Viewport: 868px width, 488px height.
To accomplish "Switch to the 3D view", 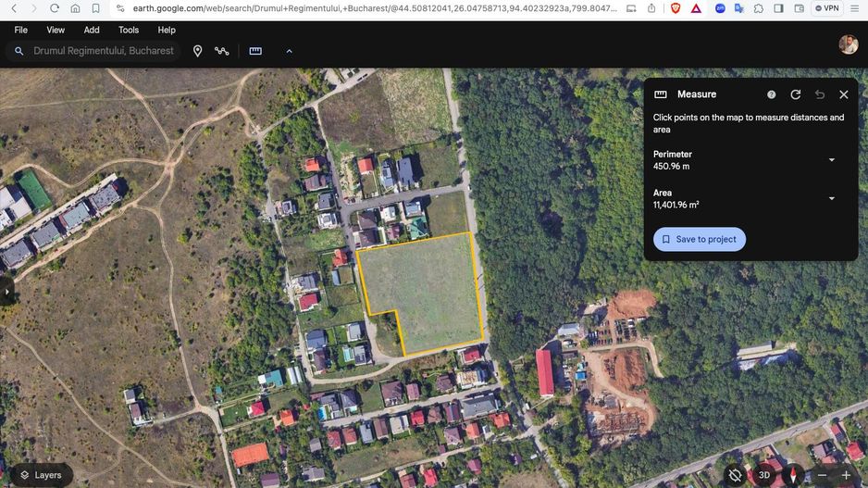I will pyautogui.click(x=764, y=475).
